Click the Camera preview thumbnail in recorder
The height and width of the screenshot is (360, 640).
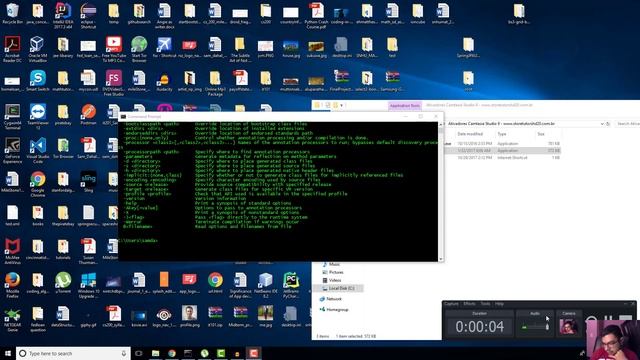(568, 327)
